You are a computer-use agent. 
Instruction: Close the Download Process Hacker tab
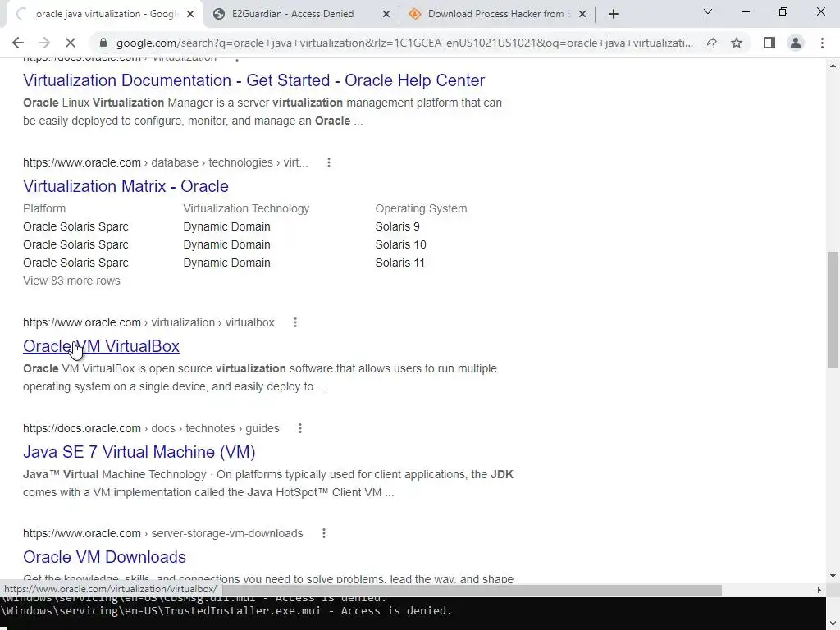tap(582, 15)
